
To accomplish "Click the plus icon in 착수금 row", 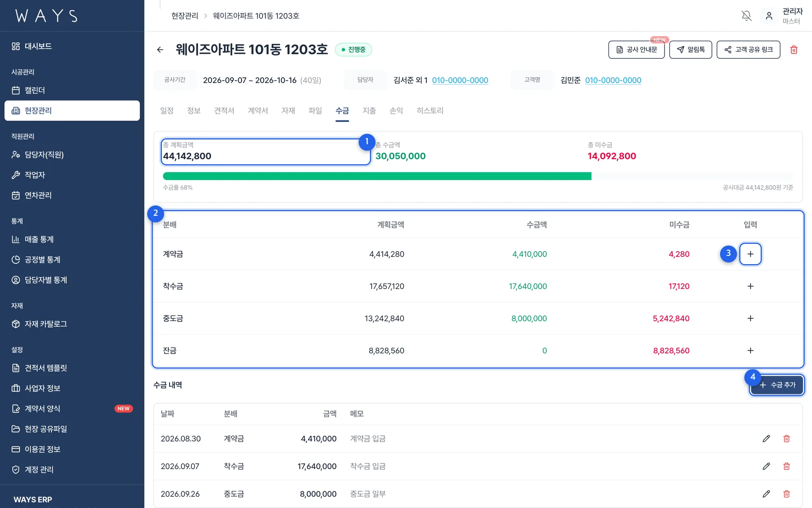I will pyautogui.click(x=750, y=286).
